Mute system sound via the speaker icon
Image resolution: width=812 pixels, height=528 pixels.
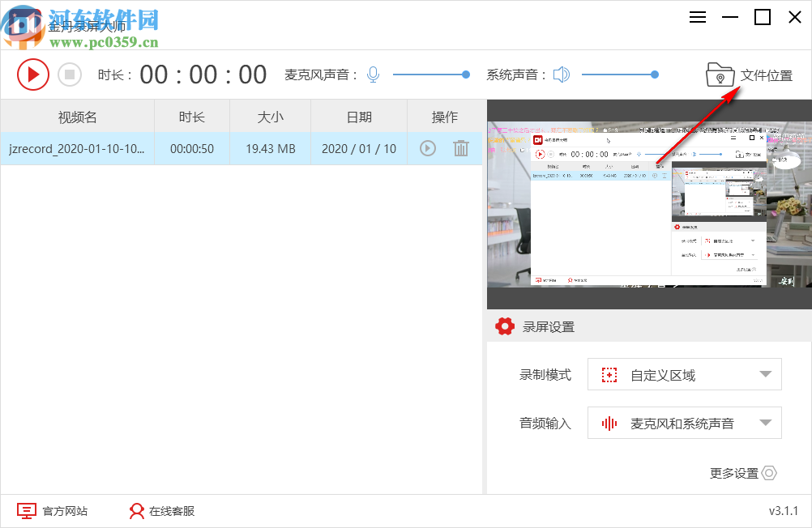click(x=561, y=74)
